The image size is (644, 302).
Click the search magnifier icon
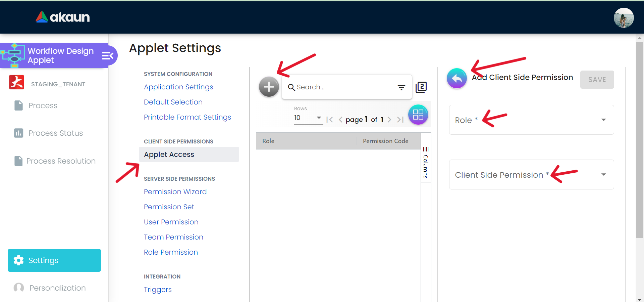tap(291, 87)
